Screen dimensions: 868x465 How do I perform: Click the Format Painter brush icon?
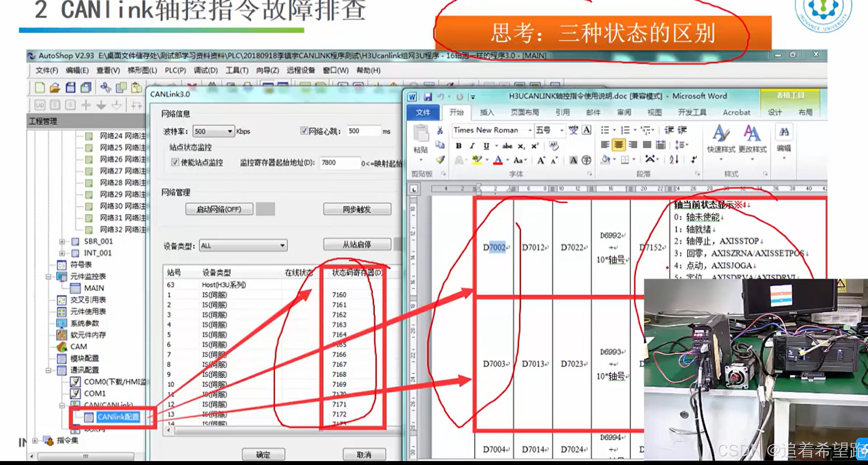[x=440, y=160]
